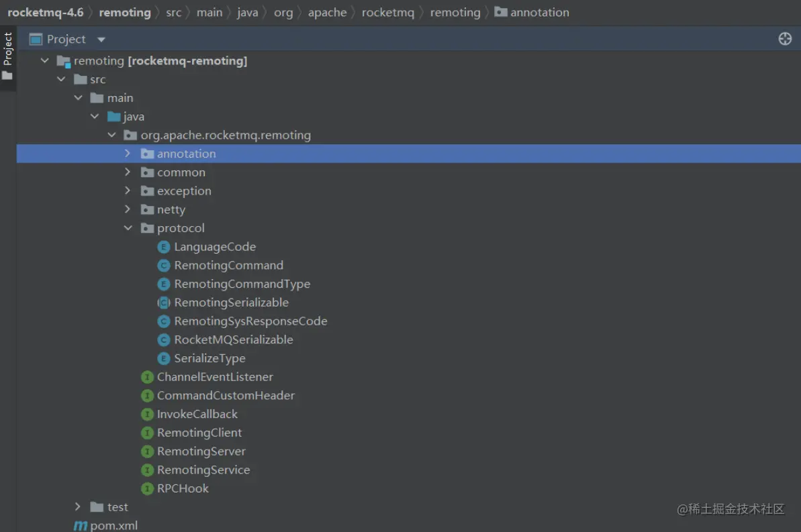The height and width of the screenshot is (532, 801).
Task: Select the annotation row in project tree
Action: pos(409,154)
